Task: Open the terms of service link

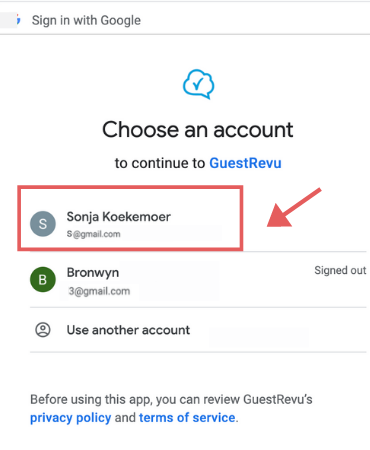Action: point(187,418)
